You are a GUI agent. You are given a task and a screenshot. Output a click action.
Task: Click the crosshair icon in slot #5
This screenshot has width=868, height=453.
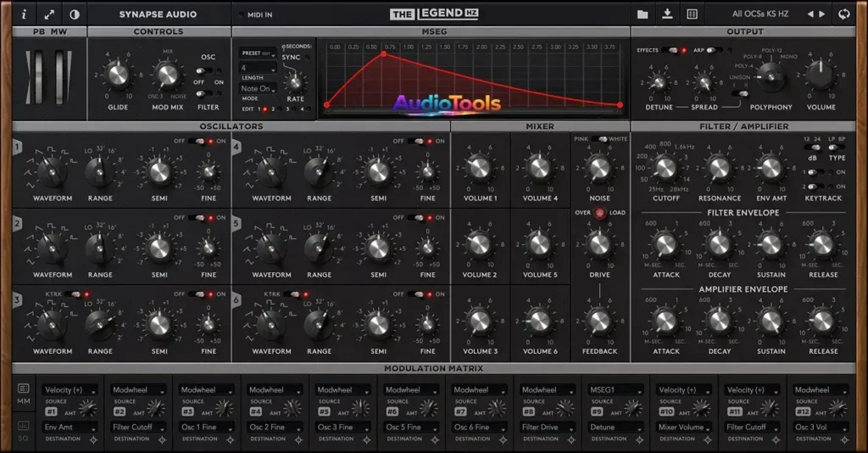coord(366,440)
